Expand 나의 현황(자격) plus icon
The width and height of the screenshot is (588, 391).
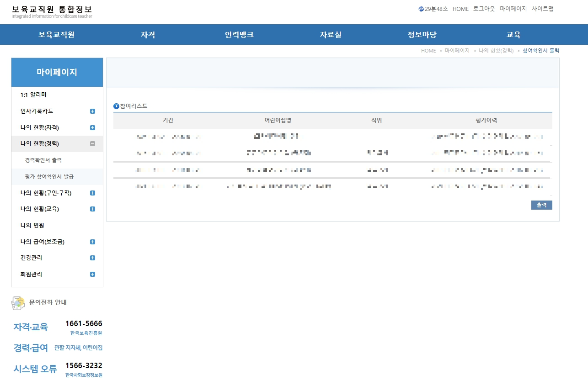[x=93, y=127]
